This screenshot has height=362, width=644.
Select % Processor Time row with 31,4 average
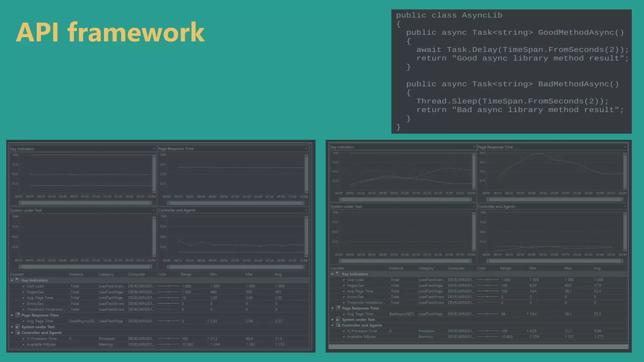(x=44, y=338)
